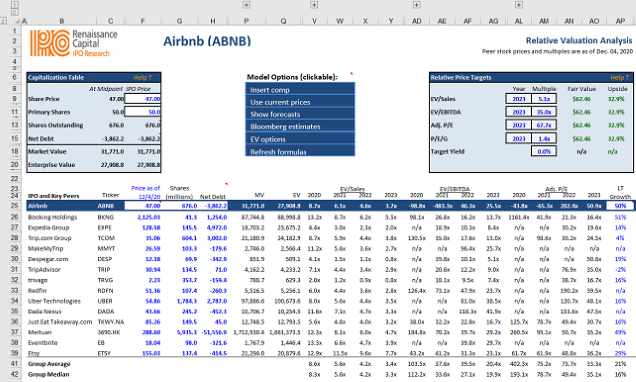Click the 3690.HK ticker cell
This screenshot has width=636, height=382.
[x=108, y=333]
